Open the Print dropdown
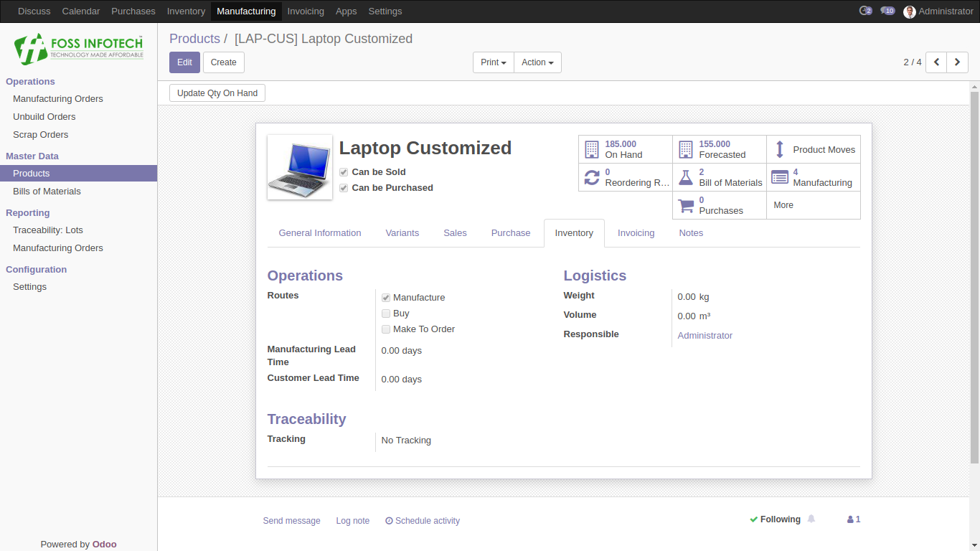The width and height of the screenshot is (980, 551). point(494,62)
